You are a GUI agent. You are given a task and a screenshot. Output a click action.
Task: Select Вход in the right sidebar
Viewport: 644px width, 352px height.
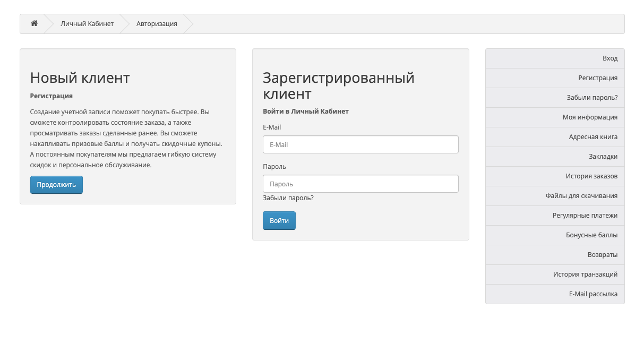pos(609,58)
